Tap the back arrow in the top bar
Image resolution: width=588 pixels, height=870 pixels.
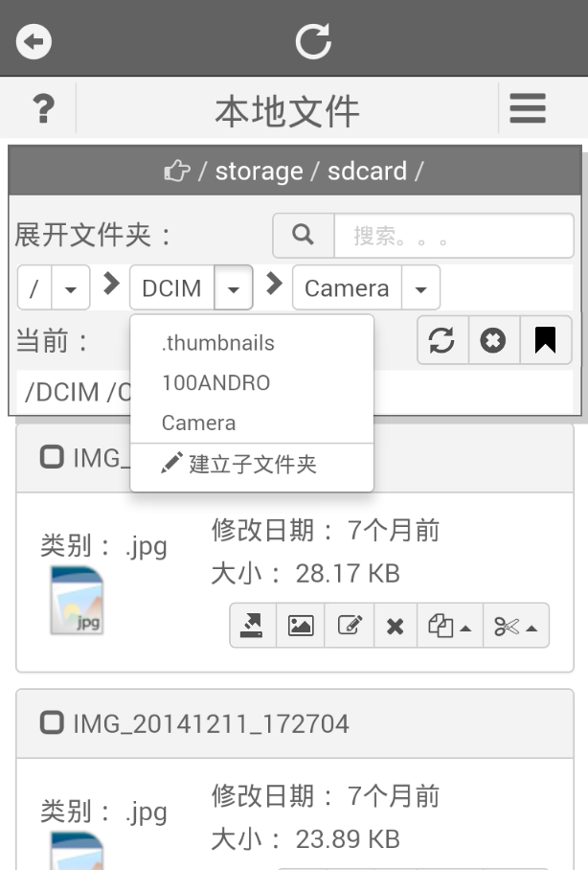tap(34, 41)
